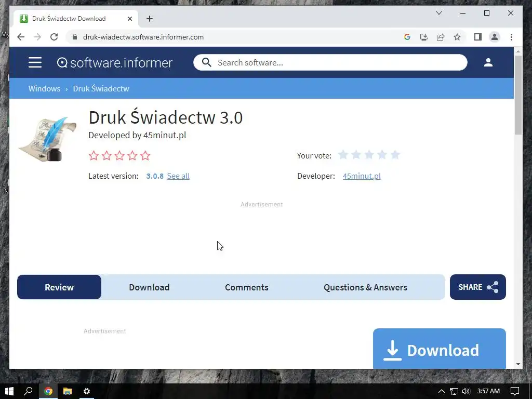This screenshot has width=532, height=399.
Task: Go back to the previous page
Action: pos(21,37)
